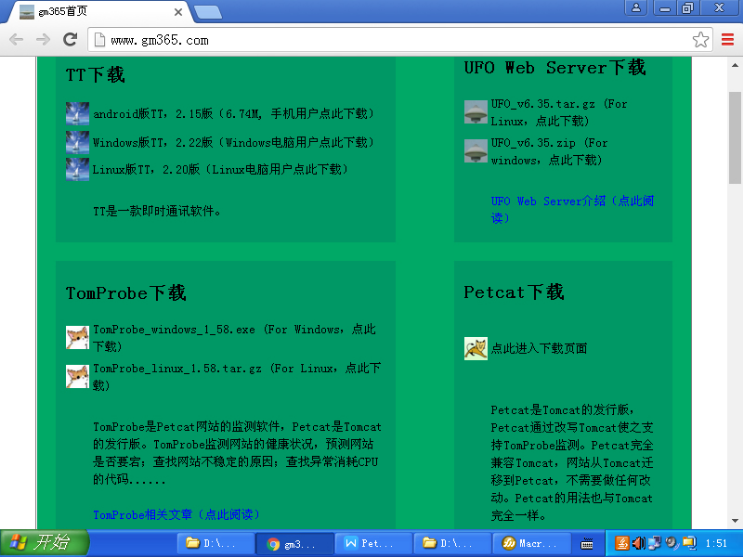Click the icon beside Linux版TT download
The width and height of the screenshot is (743, 557).
click(x=77, y=169)
